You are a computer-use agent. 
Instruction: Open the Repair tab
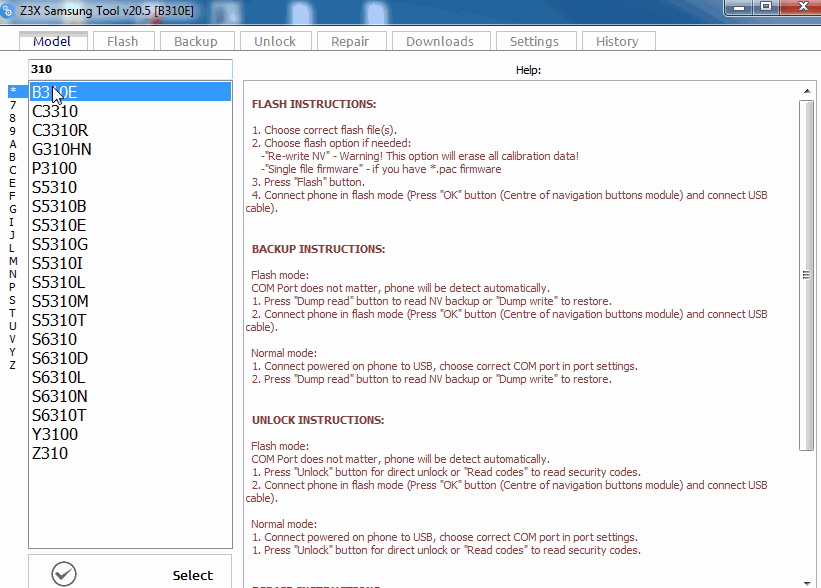351,41
